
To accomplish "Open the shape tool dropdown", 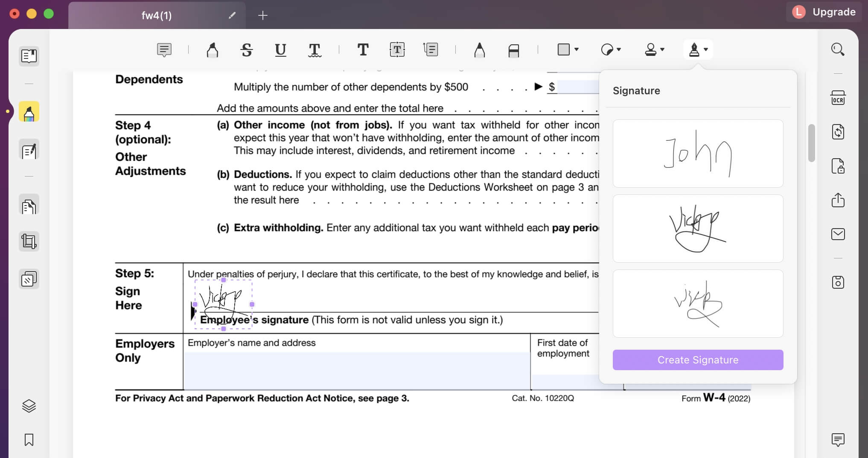I will tap(576, 50).
